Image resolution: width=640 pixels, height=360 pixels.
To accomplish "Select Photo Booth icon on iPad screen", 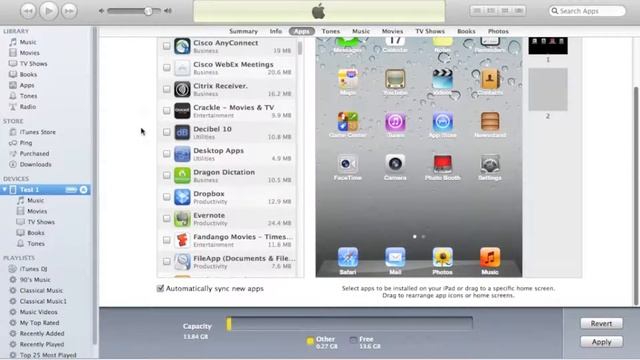I will click(x=442, y=164).
